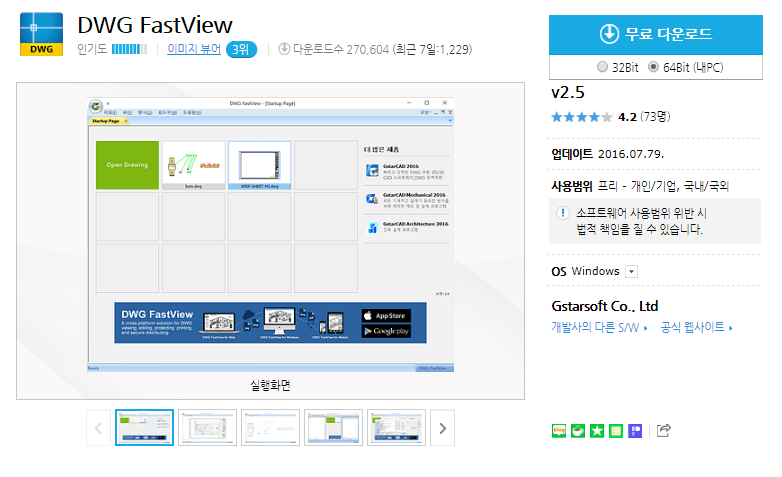Image resolution: width=782 pixels, height=477 pixels.
Task: Expand the OS Windows dropdown
Action: pyautogui.click(x=631, y=272)
